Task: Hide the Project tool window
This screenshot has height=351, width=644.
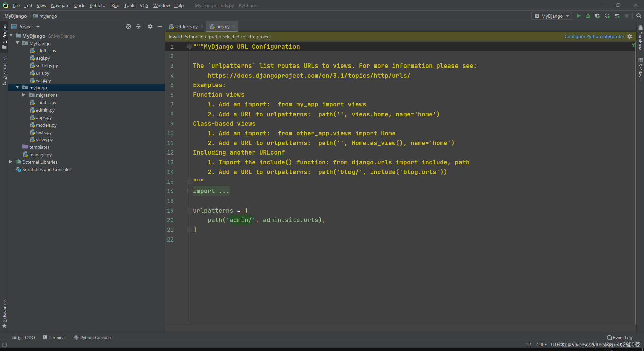Action: pyautogui.click(x=160, y=27)
